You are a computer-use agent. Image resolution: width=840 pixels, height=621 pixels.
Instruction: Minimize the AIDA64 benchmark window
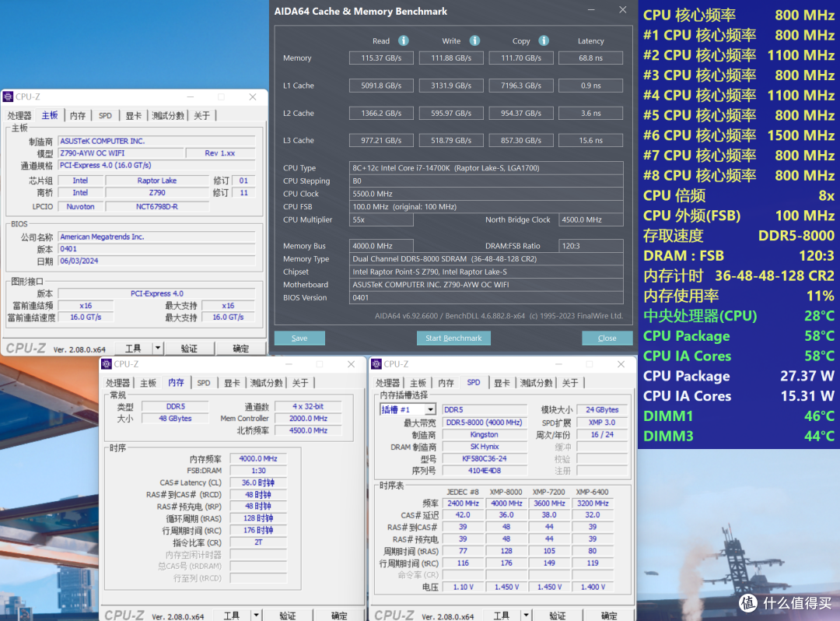tap(591, 10)
